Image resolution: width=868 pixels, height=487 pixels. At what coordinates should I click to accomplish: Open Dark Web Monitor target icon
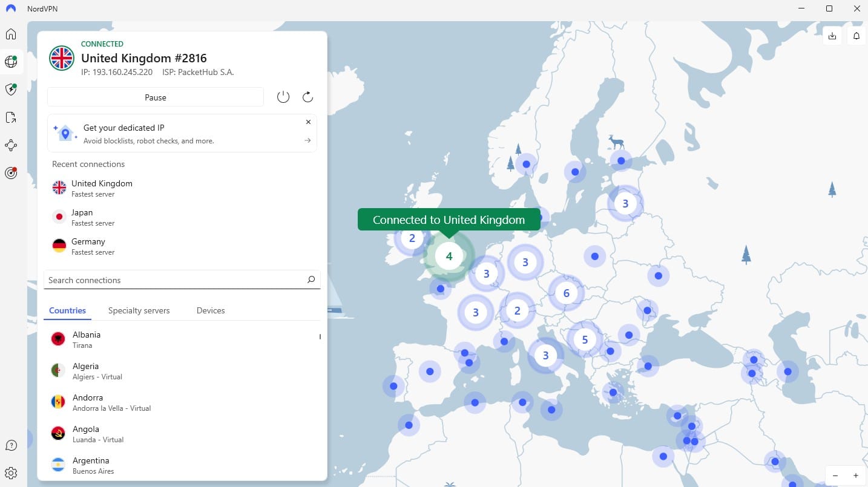pyautogui.click(x=11, y=173)
